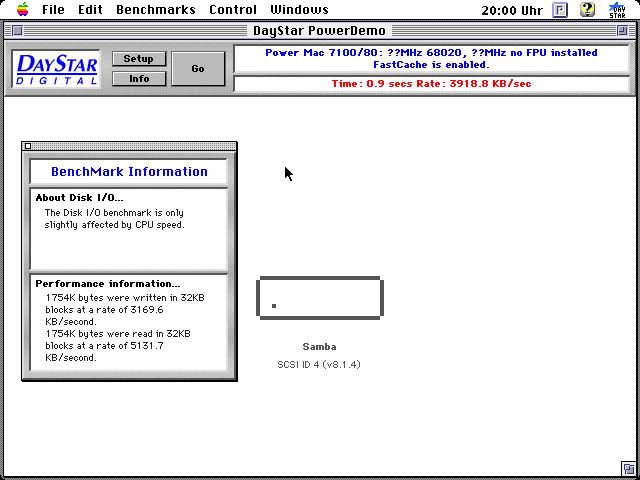
Task: Click the About Disk I/O... heading
Action: 80,198
